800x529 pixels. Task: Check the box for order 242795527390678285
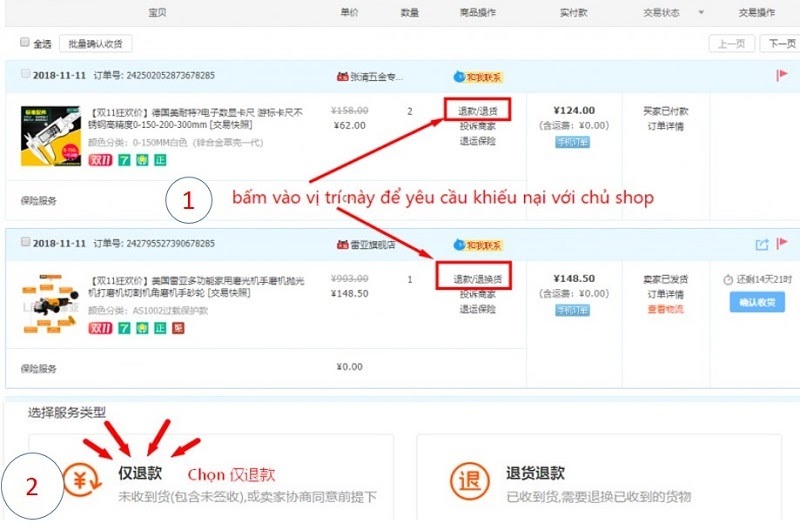point(24,244)
